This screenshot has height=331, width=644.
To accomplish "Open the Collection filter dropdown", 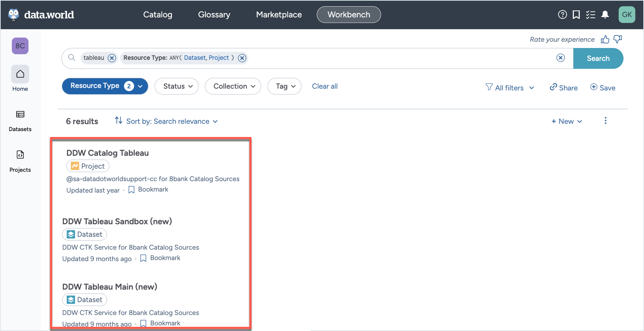I will pos(233,86).
